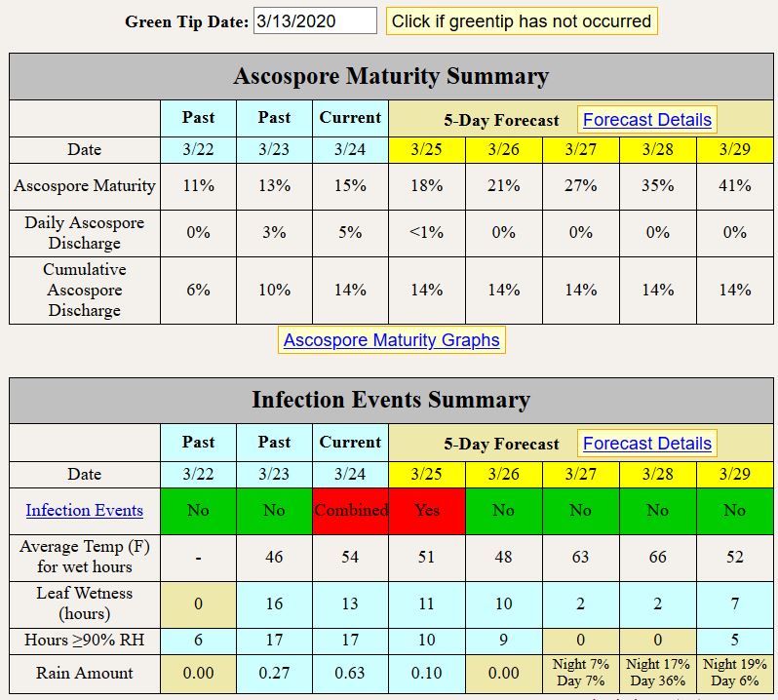The image size is (778, 700).
Task: Click the 'Night 7% Day 7%' rain cell
Action: (580, 674)
